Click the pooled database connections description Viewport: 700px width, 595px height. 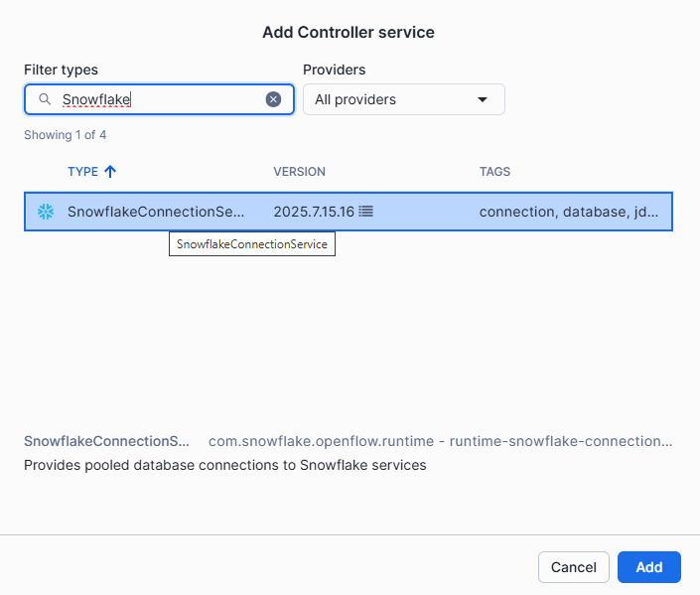point(224,465)
